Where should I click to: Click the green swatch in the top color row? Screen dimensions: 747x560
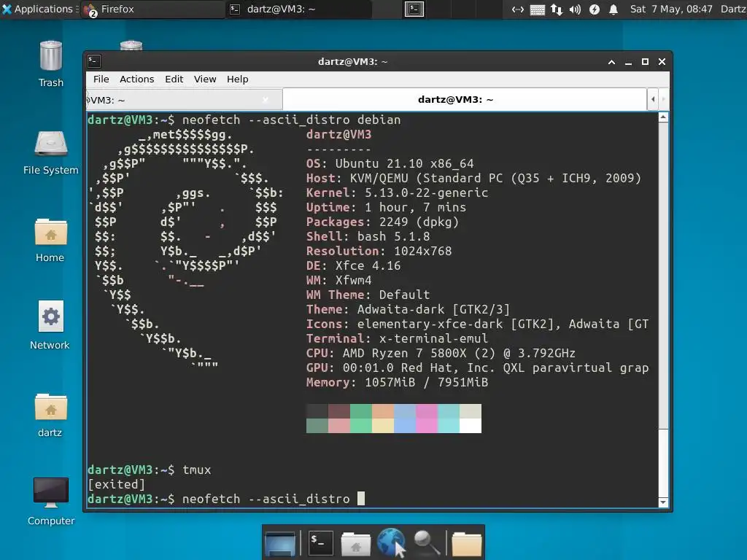[360, 411]
